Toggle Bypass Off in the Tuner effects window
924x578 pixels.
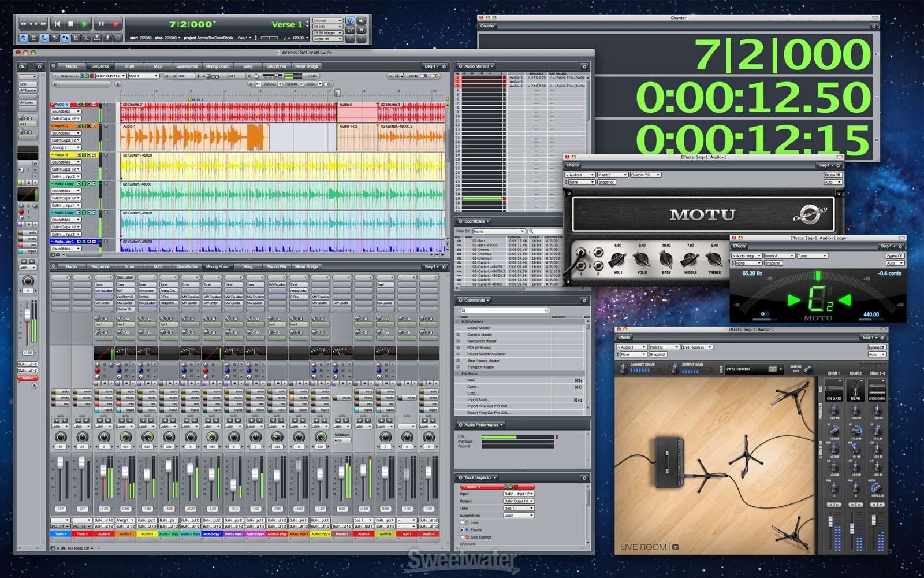click(x=895, y=255)
